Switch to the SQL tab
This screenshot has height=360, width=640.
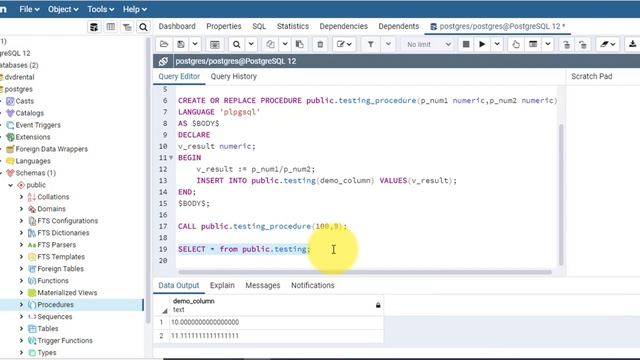click(x=259, y=26)
